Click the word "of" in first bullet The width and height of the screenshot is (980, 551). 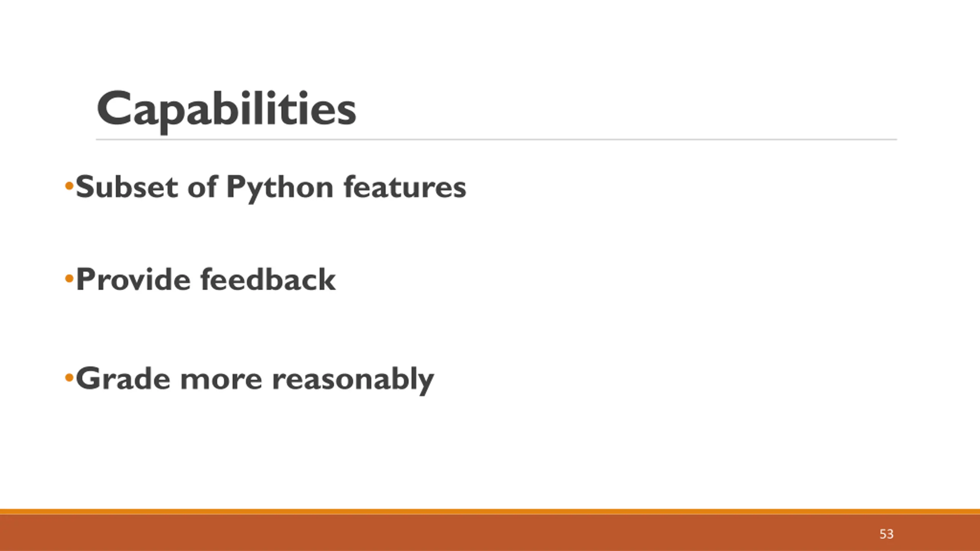pyautogui.click(x=203, y=187)
